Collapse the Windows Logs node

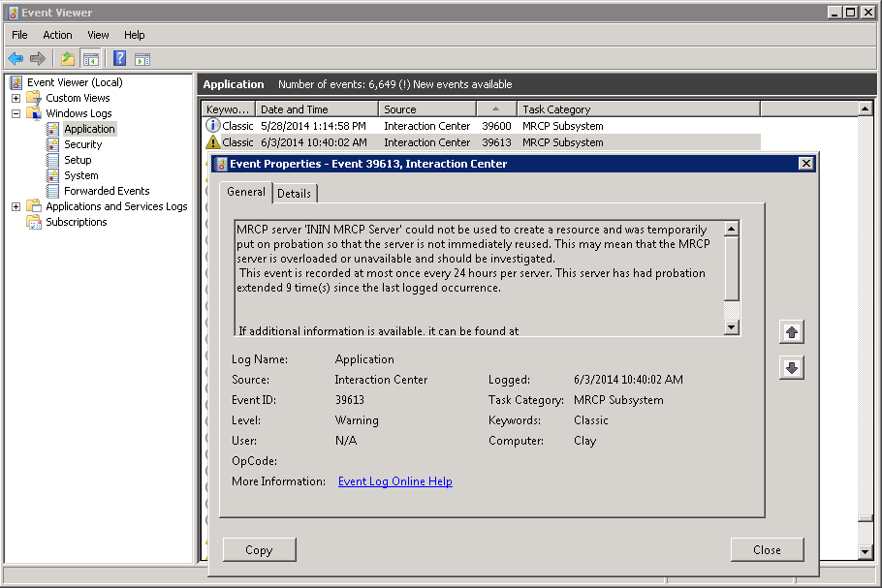coord(16,113)
